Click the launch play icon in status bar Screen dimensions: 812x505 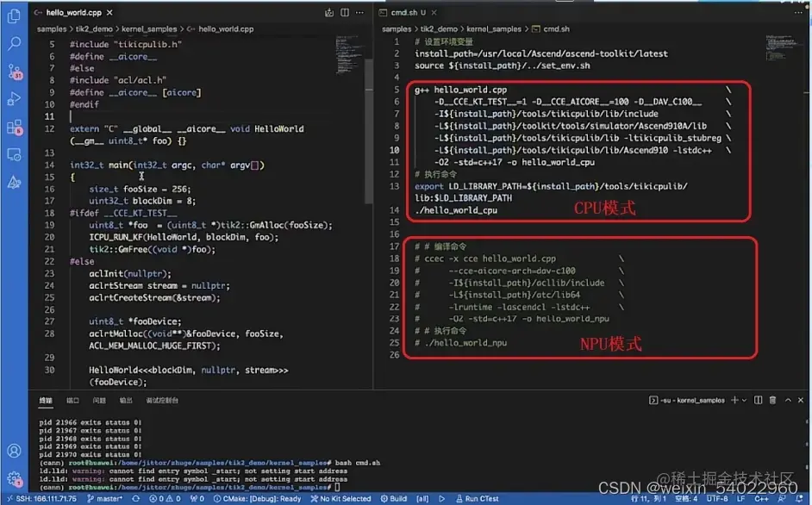441,499
